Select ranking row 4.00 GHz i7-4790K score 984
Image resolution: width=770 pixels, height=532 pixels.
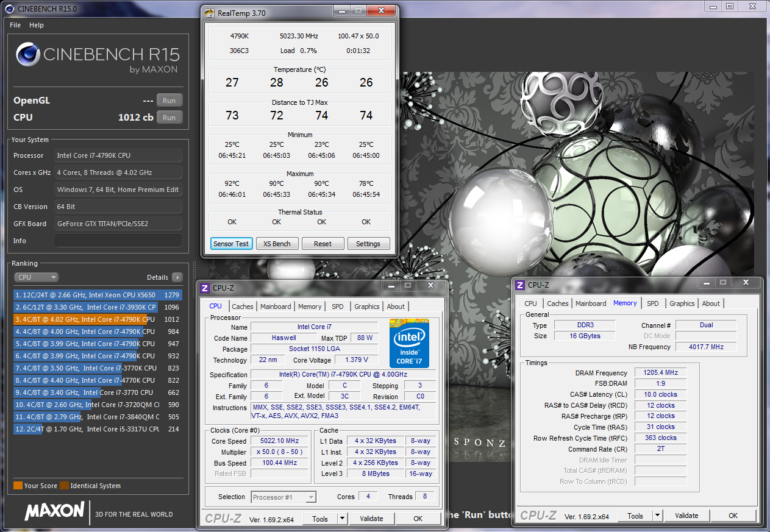tap(98, 332)
